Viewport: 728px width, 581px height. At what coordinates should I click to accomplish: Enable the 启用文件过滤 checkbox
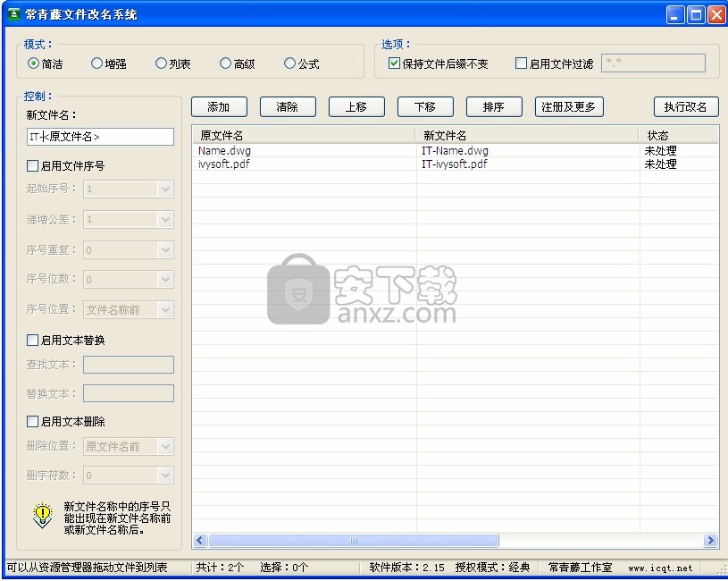tap(521, 63)
